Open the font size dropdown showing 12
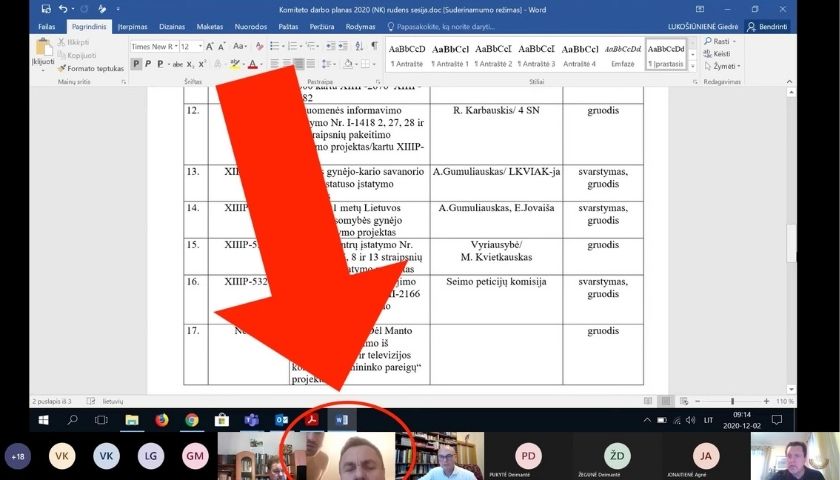This screenshot has width=840, height=480. point(194,46)
